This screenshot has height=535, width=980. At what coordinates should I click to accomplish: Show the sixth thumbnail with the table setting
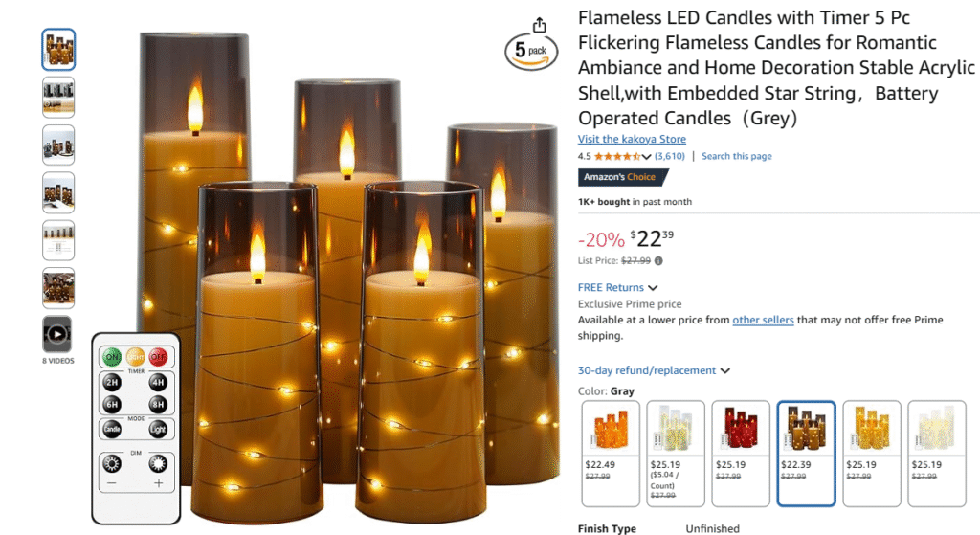(x=58, y=288)
